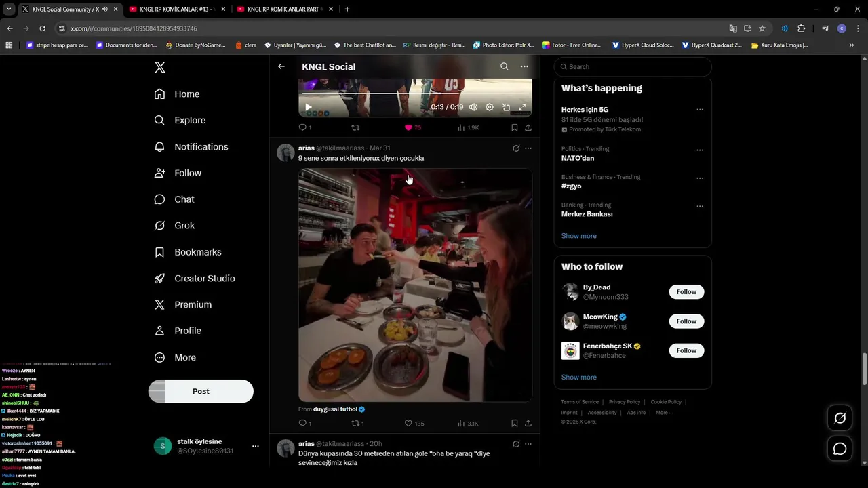Open options for NATO'dan trend
Viewport: 868px width, 488px height.
tap(700, 150)
